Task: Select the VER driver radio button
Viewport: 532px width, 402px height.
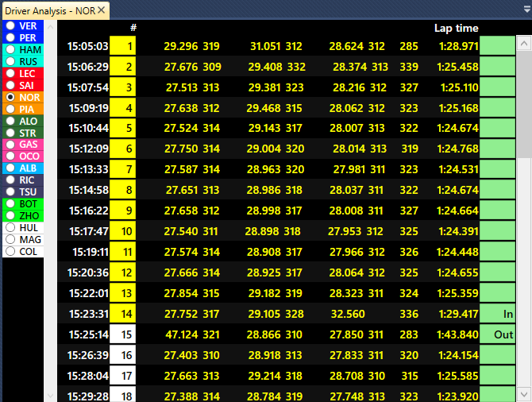Action: pyautogui.click(x=10, y=26)
